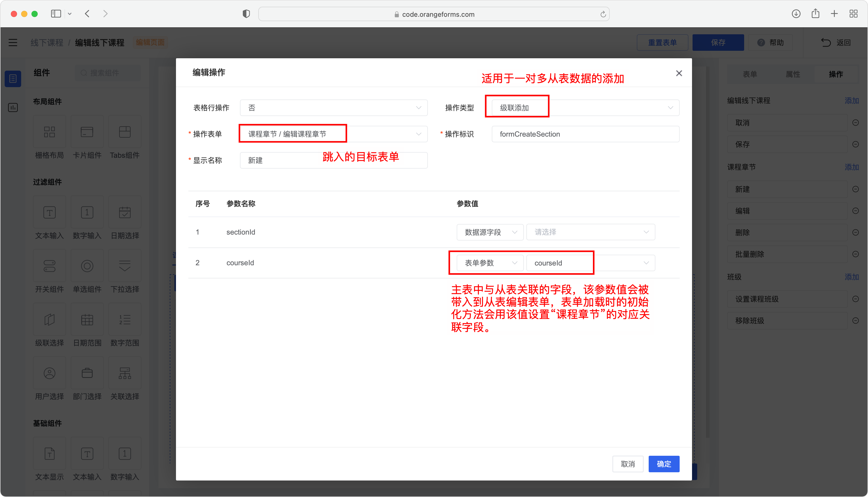
Task: Select the chart sidebar icon
Action: (x=13, y=107)
